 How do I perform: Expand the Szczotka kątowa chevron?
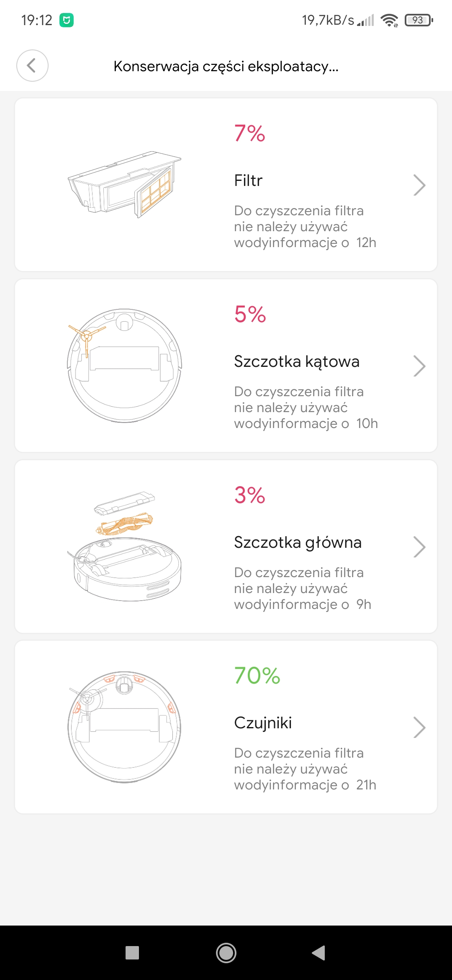click(419, 366)
